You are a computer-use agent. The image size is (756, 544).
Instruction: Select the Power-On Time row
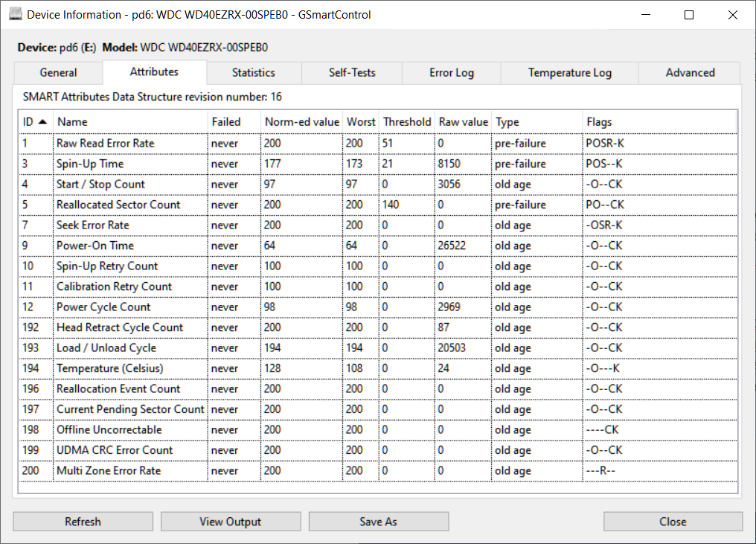pyautogui.click(x=378, y=246)
